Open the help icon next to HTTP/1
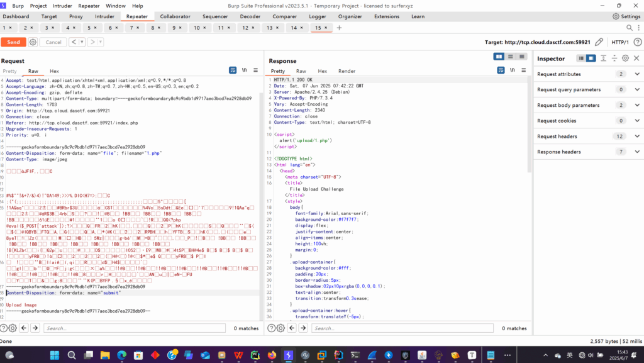 pyautogui.click(x=638, y=42)
